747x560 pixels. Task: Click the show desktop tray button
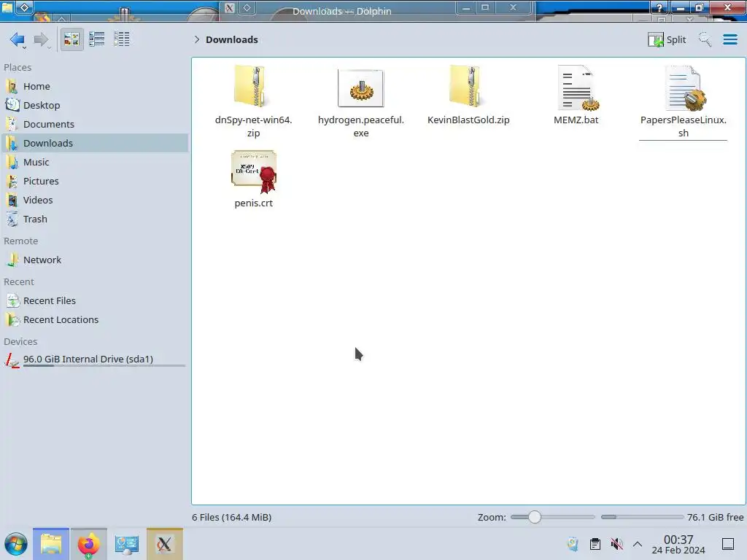[727, 544]
